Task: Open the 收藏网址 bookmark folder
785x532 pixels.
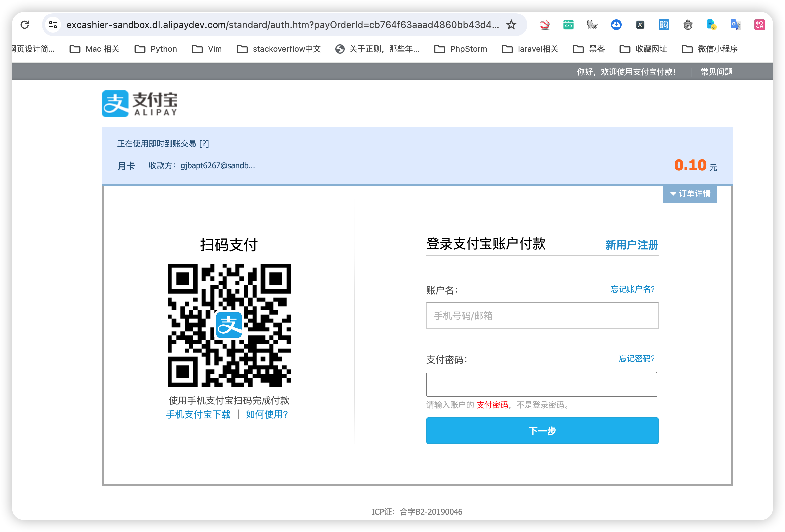Action: tap(643, 49)
